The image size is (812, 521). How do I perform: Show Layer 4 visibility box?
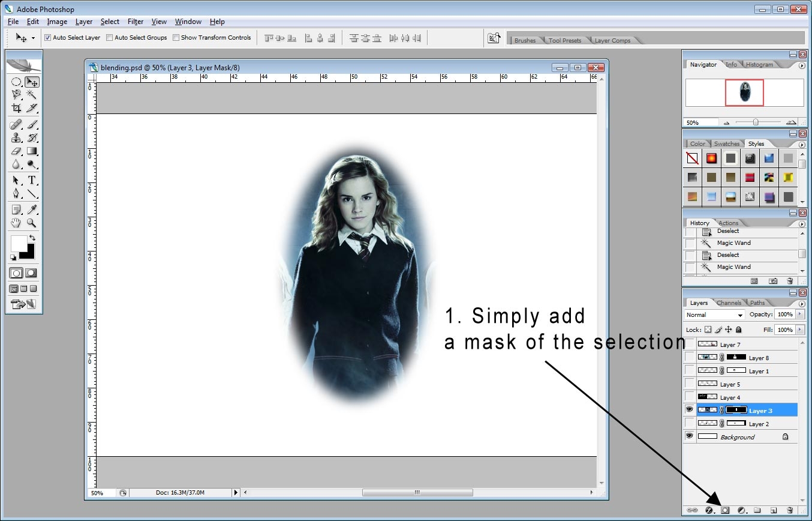[x=690, y=397]
